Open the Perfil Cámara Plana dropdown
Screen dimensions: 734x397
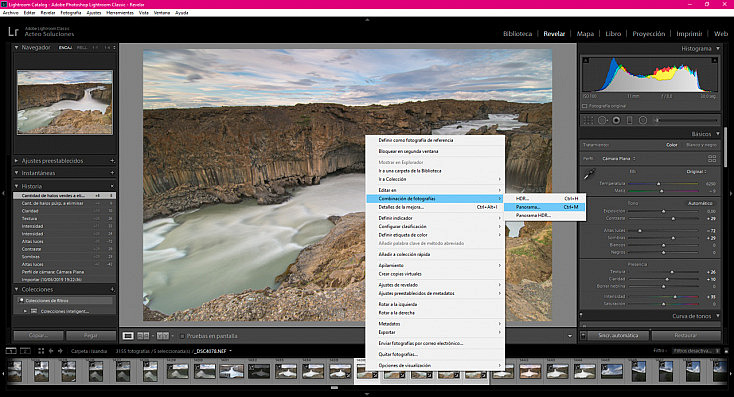click(618, 159)
